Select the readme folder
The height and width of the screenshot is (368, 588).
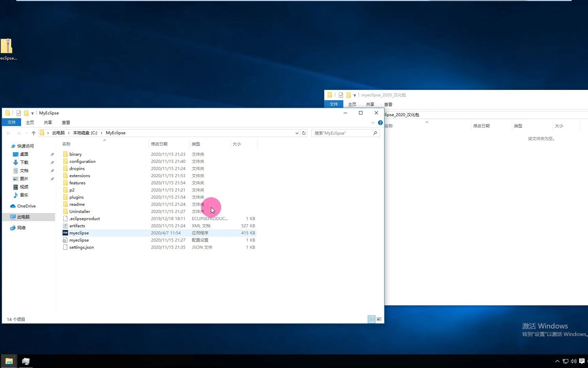click(77, 204)
